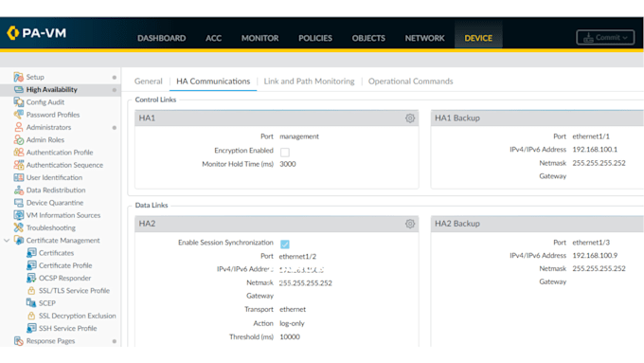This screenshot has width=644, height=363.
Task: Select the DEVICE tab
Action: tap(478, 38)
